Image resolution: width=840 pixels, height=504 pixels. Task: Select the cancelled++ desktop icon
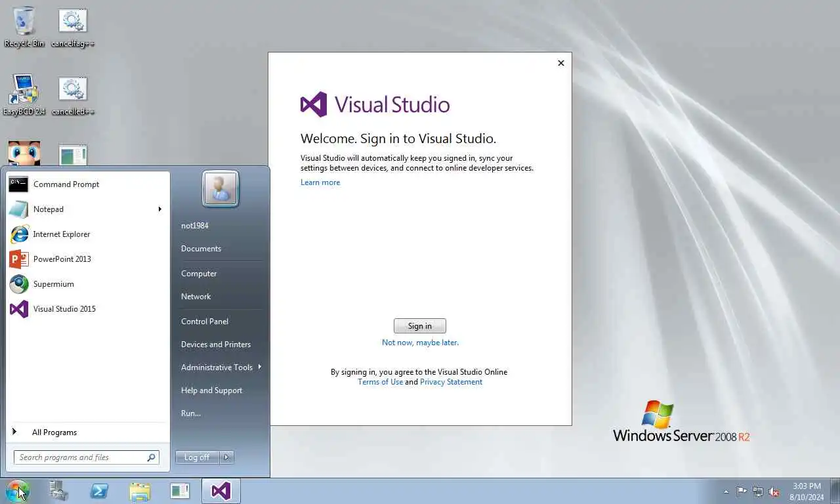pos(73,95)
